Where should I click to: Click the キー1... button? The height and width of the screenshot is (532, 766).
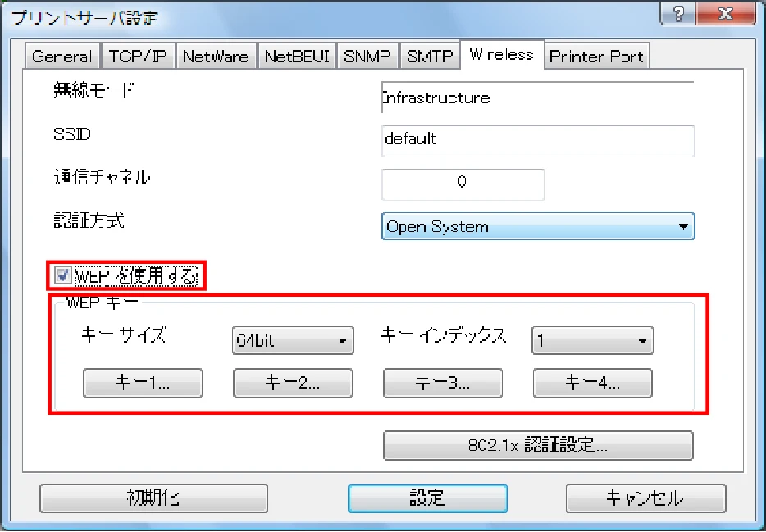point(143,383)
